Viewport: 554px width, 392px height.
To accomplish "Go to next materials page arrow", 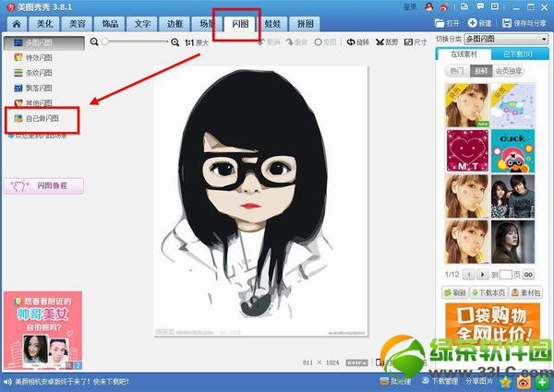I will click(x=482, y=275).
